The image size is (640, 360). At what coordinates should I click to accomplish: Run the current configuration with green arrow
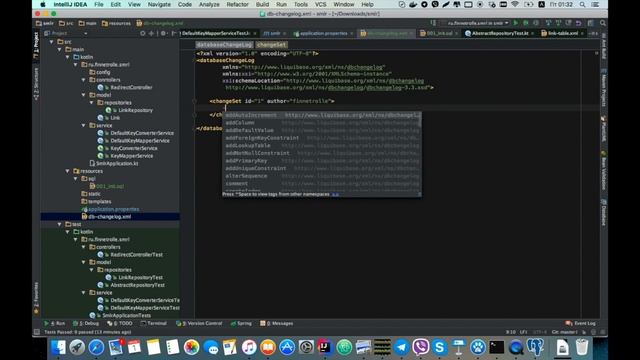516,23
